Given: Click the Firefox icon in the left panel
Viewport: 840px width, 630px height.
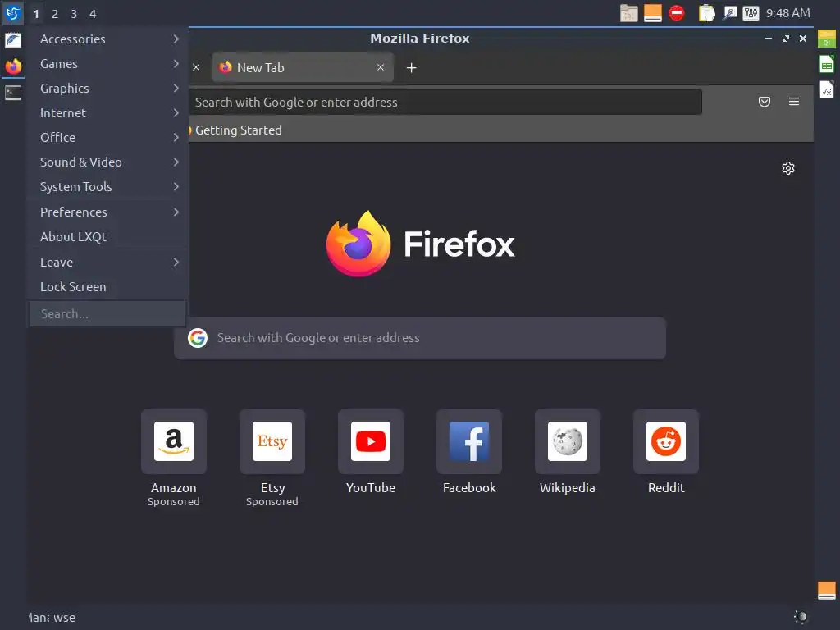Looking at the screenshot, I should pyautogui.click(x=13, y=66).
